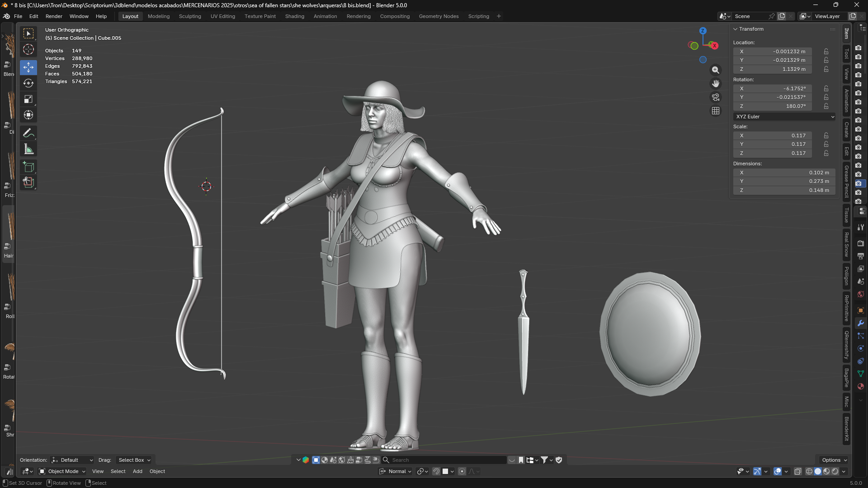Toggle lock on Scale Z
Image resolution: width=868 pixels, height=488 pixels.
[x=826, y=153]
